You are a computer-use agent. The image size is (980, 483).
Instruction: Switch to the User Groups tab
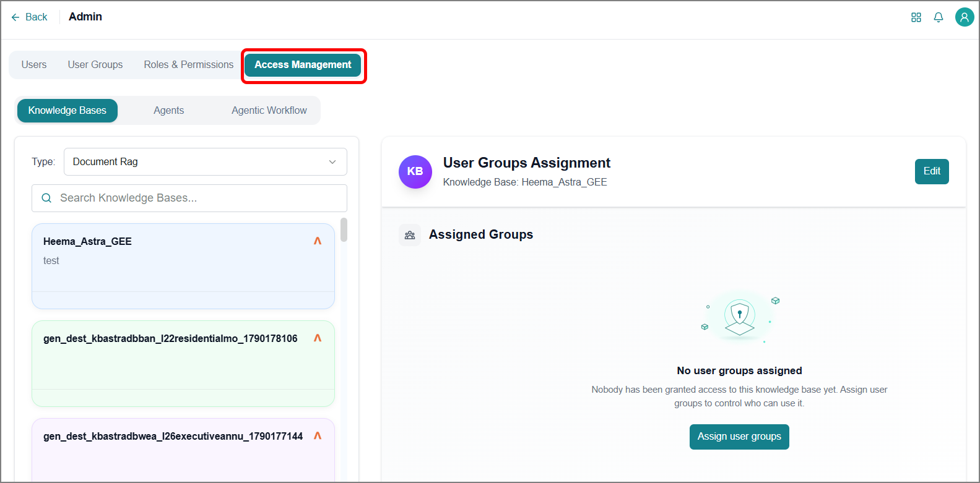click(95, 65)
